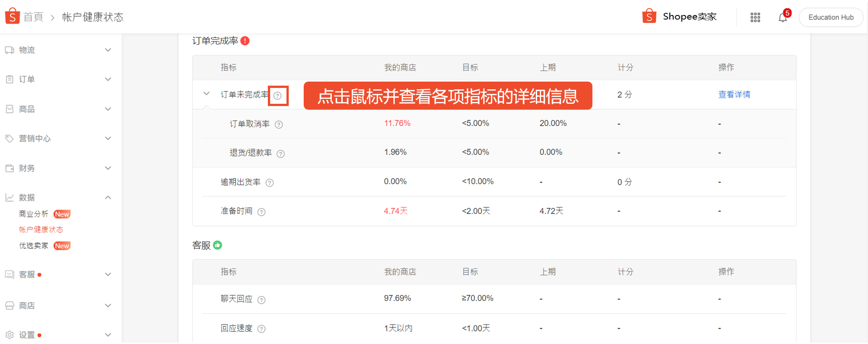Click the 20.00% last-period value
The height and width of the screenshot is (344, 868).
pyautogui.click(x=553, y=123)
